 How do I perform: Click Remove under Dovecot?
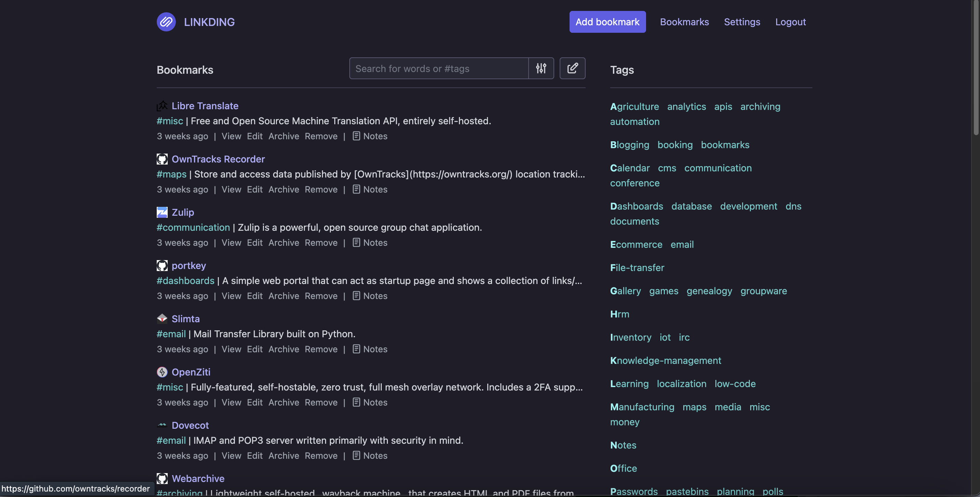tap(321, 456)
